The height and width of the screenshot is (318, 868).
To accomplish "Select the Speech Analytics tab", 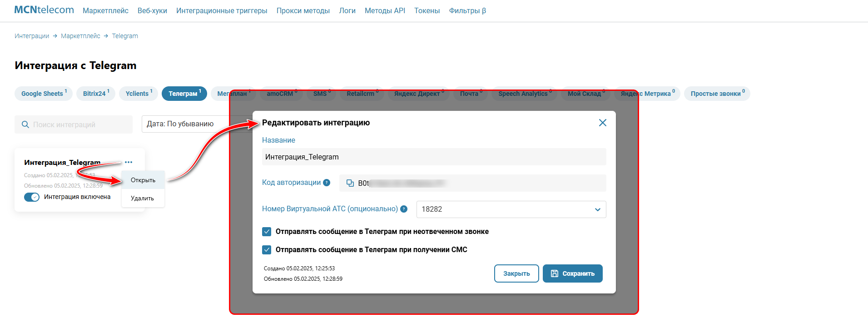I will tap(525, 94).
